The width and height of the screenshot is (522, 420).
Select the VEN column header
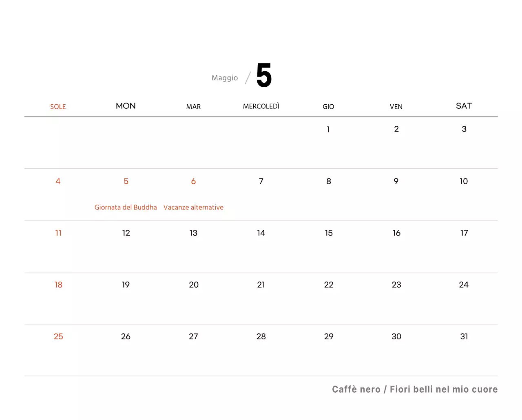click(x=396, y=107)
